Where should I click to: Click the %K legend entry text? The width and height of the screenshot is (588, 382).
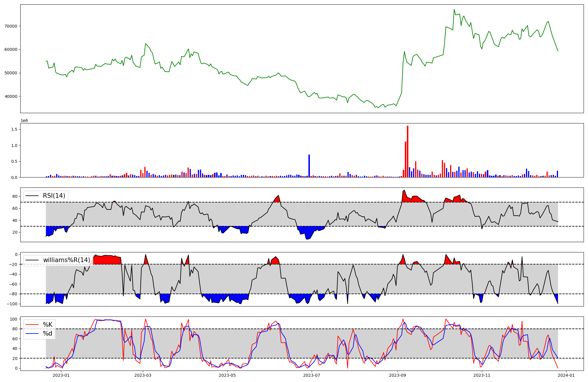click(x=48, y=325)
